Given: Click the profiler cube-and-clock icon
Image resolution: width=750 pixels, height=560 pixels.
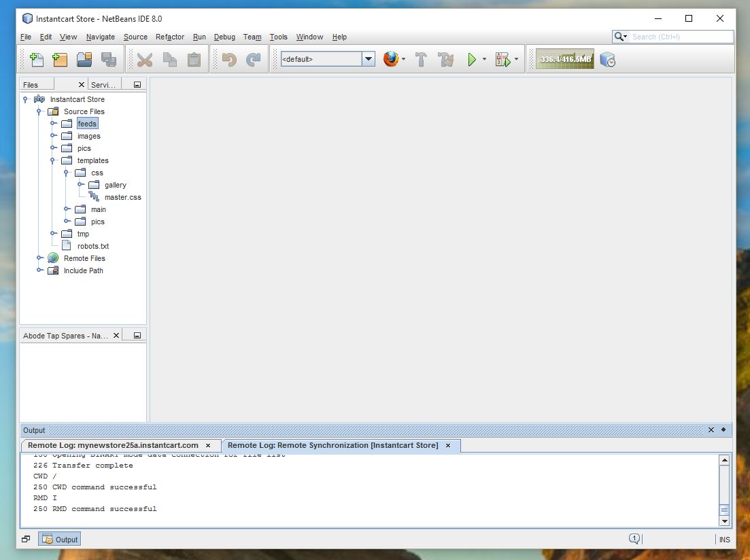Looking at the screenshot, I should 607,60.
